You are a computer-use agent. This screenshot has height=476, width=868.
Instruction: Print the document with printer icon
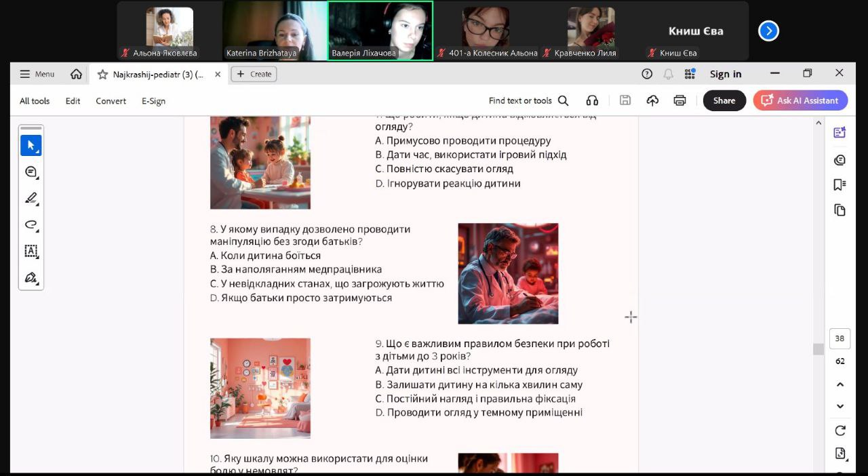pos(679,100)
